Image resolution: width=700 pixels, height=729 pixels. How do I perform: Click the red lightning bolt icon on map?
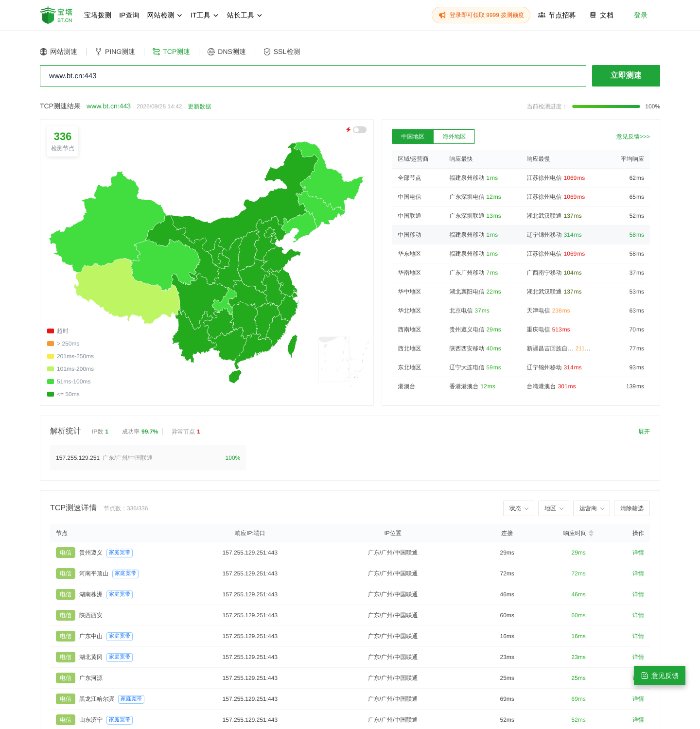[348, 130]
